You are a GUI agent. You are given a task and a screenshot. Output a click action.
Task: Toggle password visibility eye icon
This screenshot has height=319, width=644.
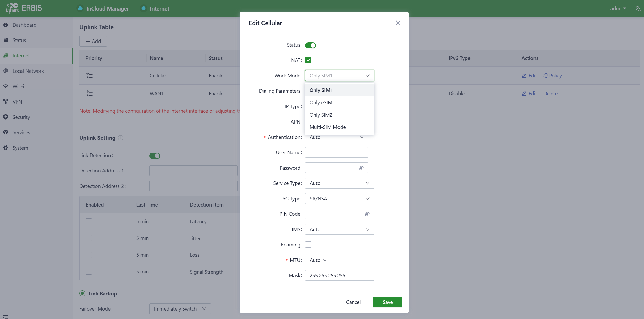click(x=361, y=168)
